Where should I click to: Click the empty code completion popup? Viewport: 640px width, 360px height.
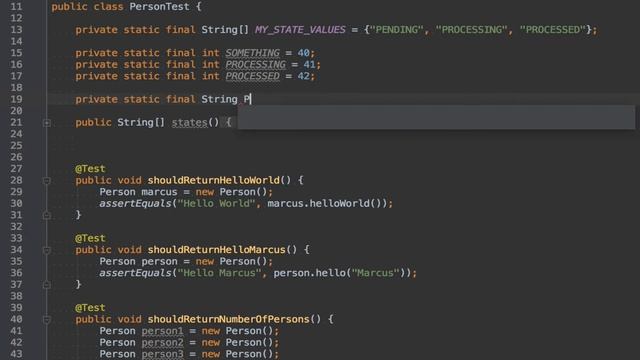[436, 117]
